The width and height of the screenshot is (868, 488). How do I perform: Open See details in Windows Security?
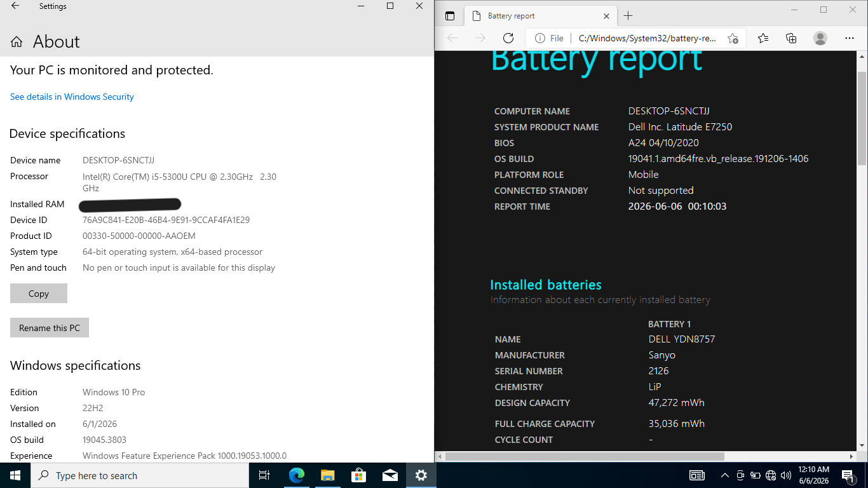click(x=72, y=97)
